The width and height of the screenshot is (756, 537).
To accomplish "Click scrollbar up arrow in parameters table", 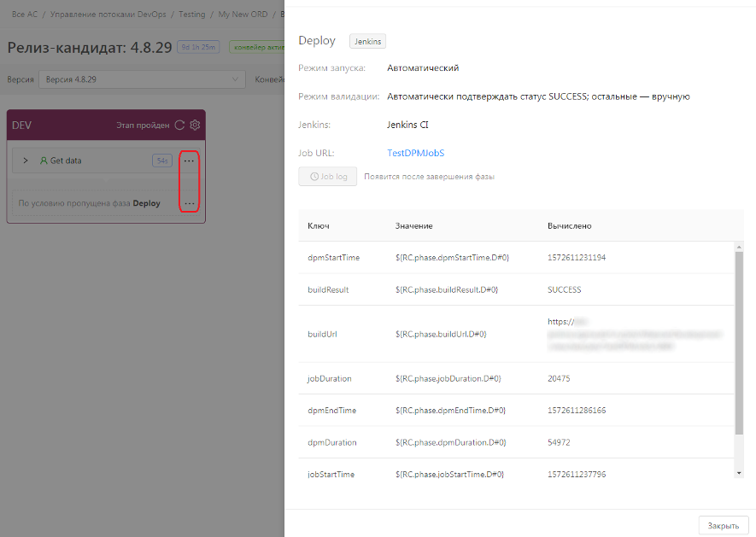I will click(x=738, y=247).
